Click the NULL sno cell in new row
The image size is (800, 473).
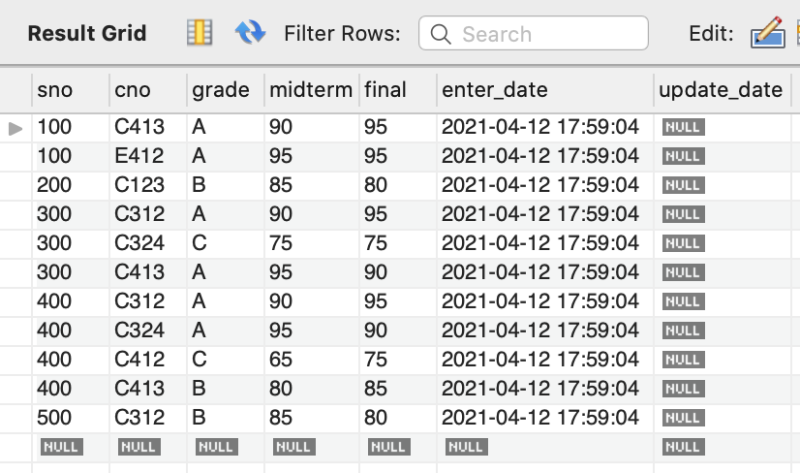(61, 447)
